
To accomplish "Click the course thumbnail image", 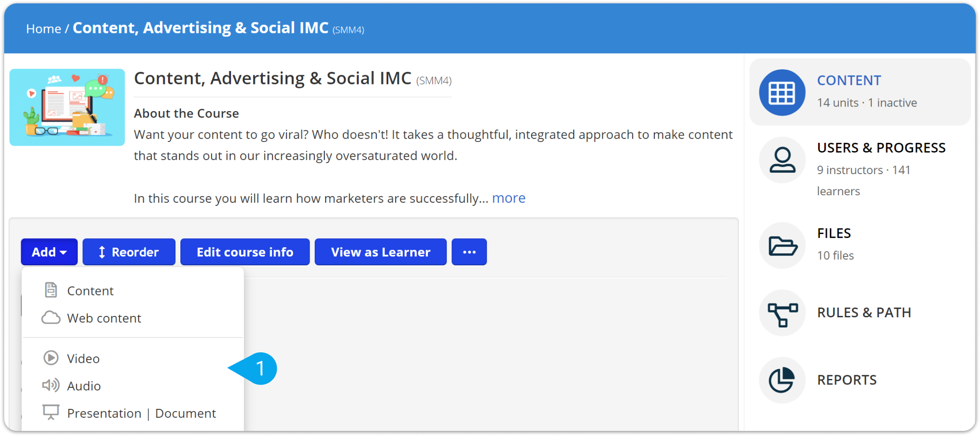I will (67, 107).
